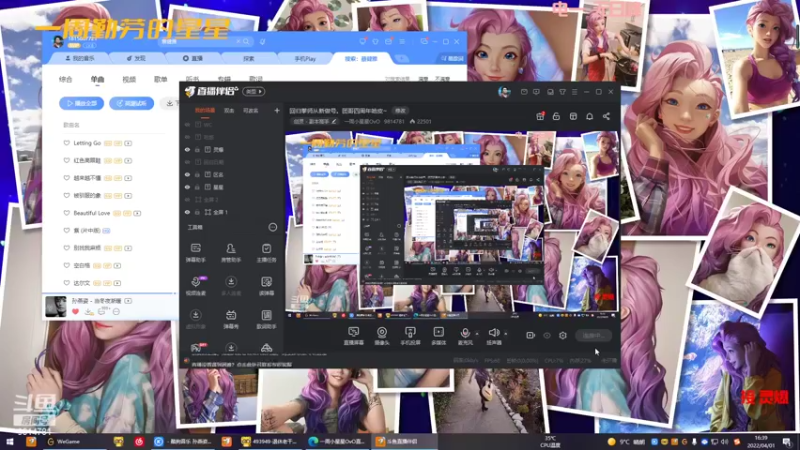Open speaker volume dropdown arrow
800x450 pixels.
[x=506, y=334]
